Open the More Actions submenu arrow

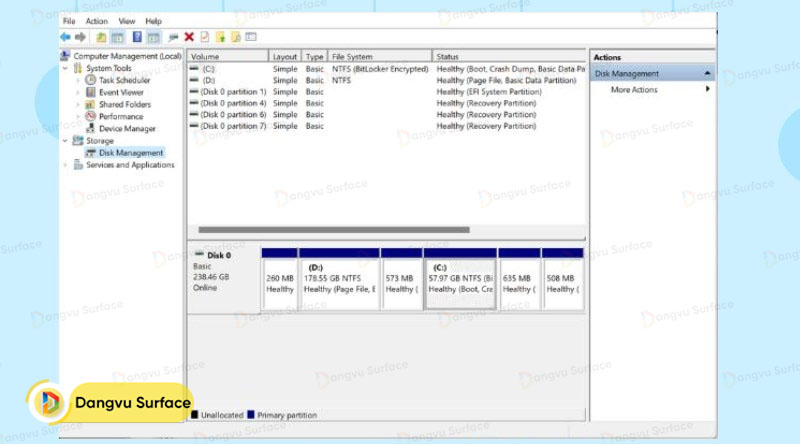coord(708,89)
